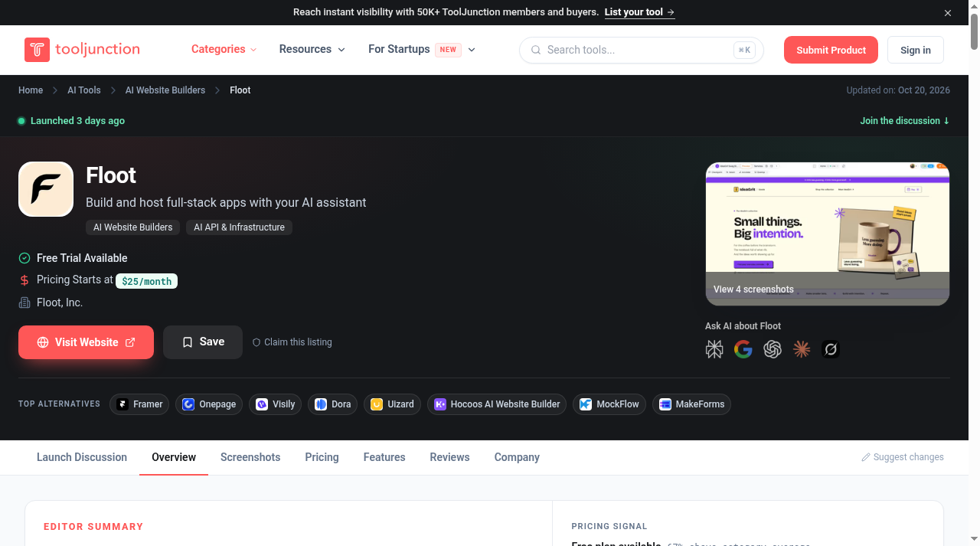The image size is (980, 546).
Task: Open the Visily alternative chip
Action: 276,404
